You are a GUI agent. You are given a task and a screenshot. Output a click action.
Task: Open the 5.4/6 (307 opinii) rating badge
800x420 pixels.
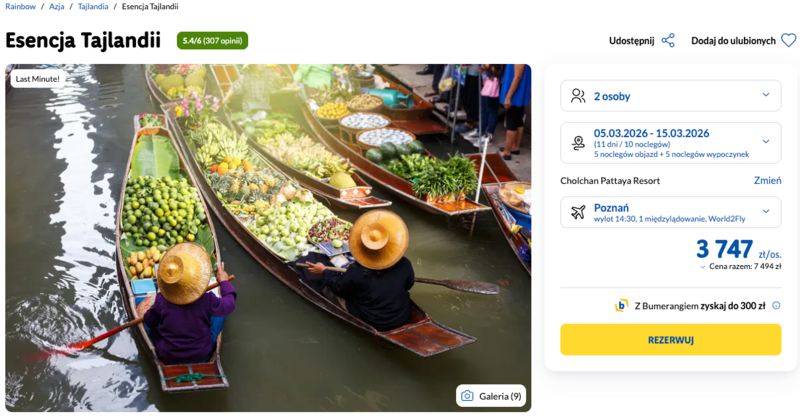pyautogui.click(x=212, y=41)
